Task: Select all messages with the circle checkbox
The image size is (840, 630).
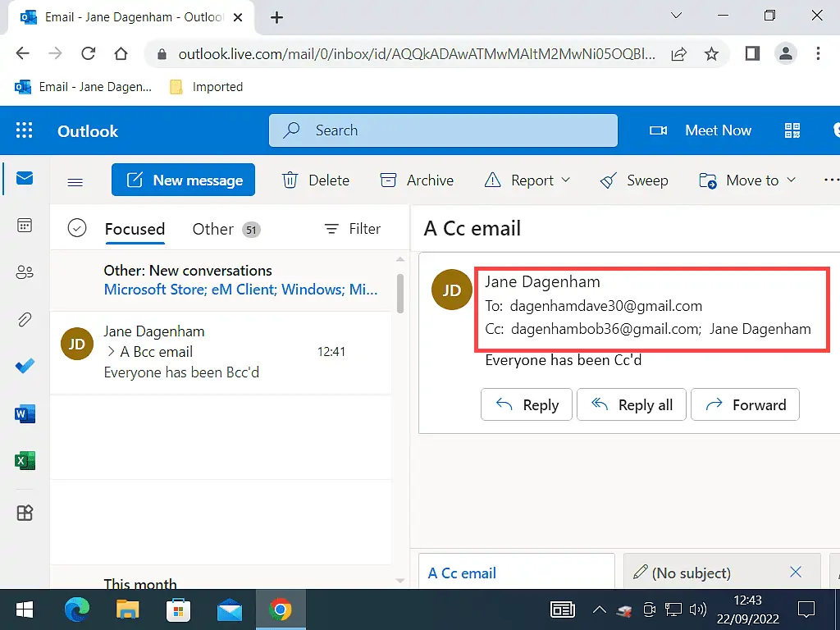Action: point(77,229)
